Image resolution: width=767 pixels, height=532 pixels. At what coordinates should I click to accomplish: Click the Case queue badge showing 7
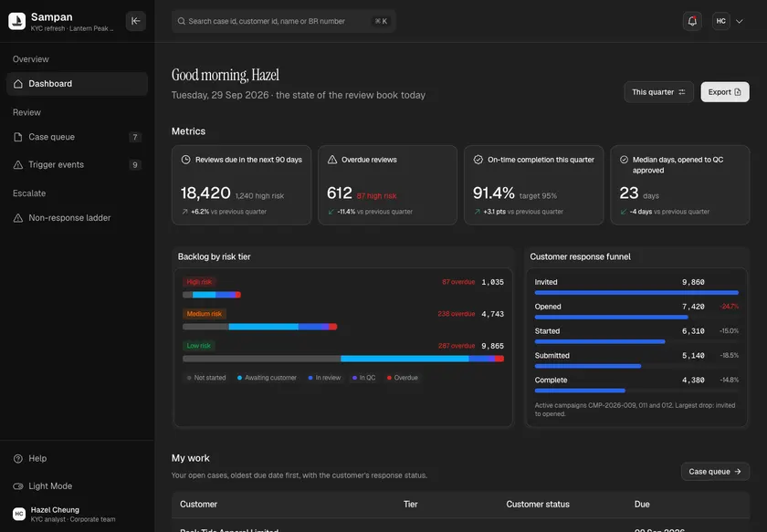(x=135, y=137)
